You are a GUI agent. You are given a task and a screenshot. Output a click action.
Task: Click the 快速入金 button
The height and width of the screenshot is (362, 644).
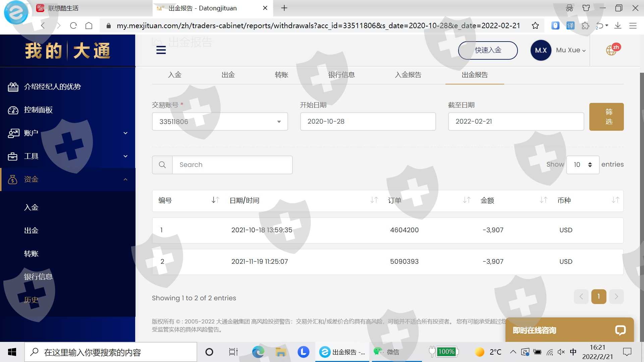(x=488, y=50)
